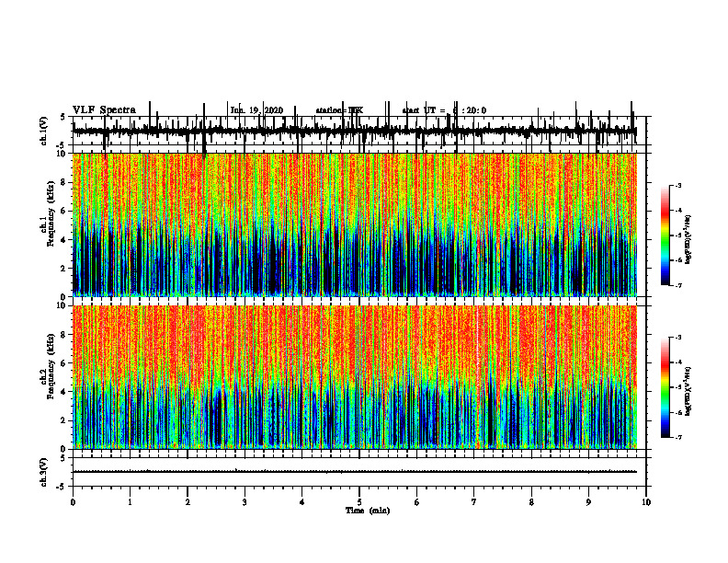Click the ch.2 spectrogram color scale bar
This screenshot has height=563, width=728.
665,387
